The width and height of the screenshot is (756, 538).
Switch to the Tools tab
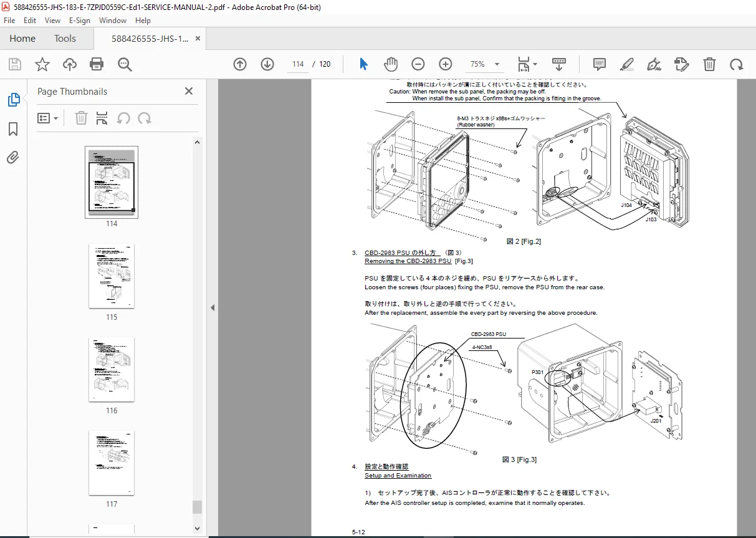click(65, 39)
